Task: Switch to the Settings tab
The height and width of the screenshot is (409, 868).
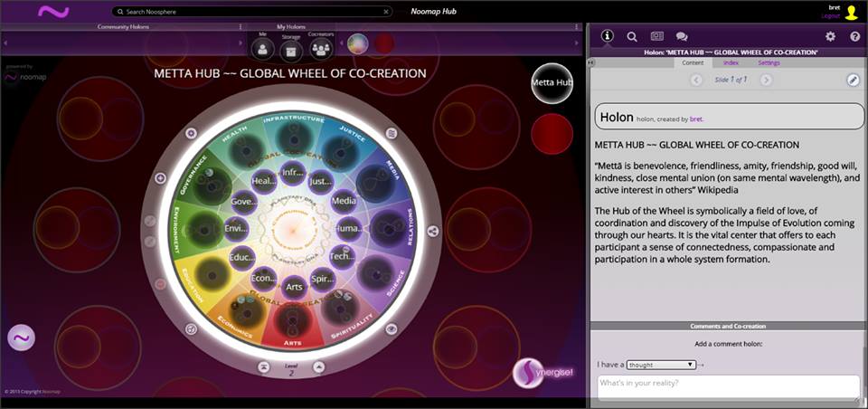Action: tap(769, 63)
